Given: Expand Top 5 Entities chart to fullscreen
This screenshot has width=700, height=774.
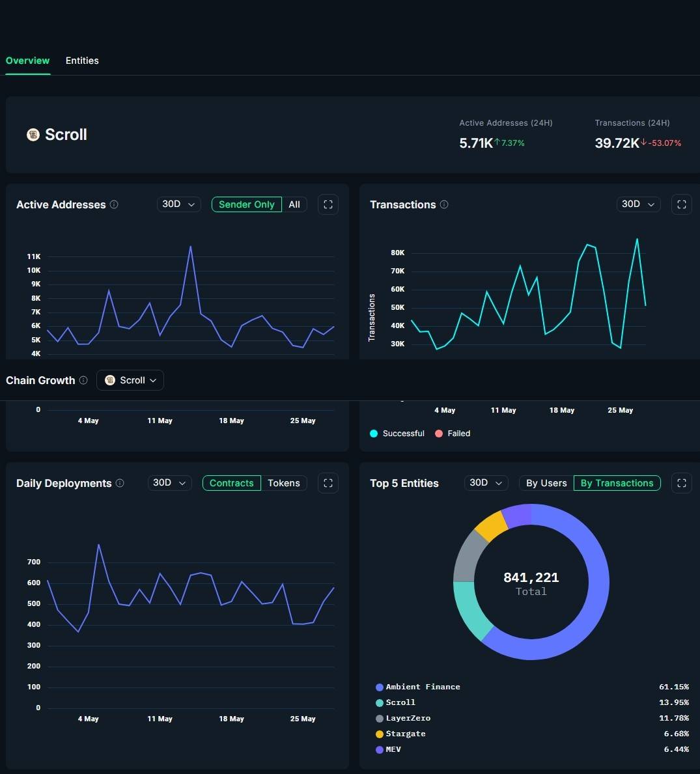Looking at the screenshot, I should pos(681,483).
